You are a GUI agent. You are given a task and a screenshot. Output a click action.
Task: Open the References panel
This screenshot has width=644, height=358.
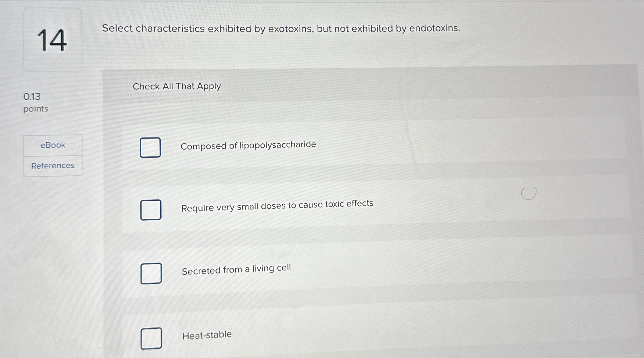[53, 165]
